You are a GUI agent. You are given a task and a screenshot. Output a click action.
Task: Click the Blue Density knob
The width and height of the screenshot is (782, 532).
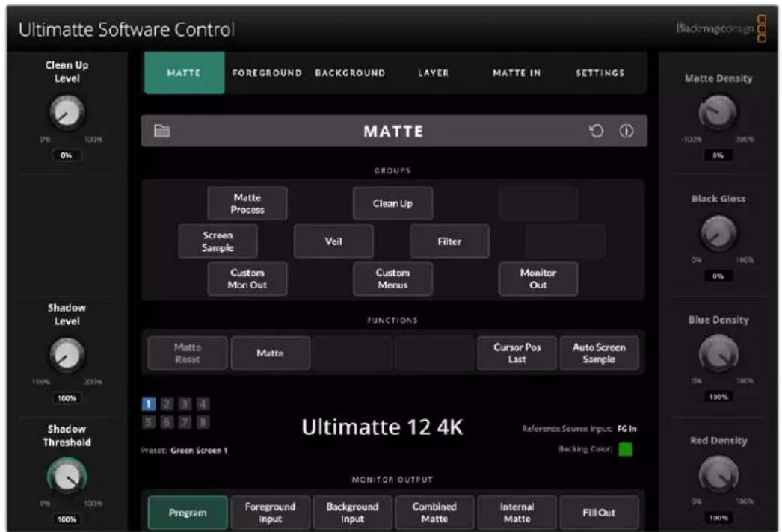(718, 353)
